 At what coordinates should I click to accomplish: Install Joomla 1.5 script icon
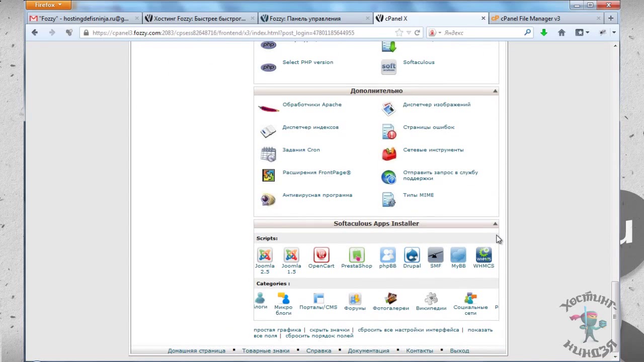coord(291,255)
